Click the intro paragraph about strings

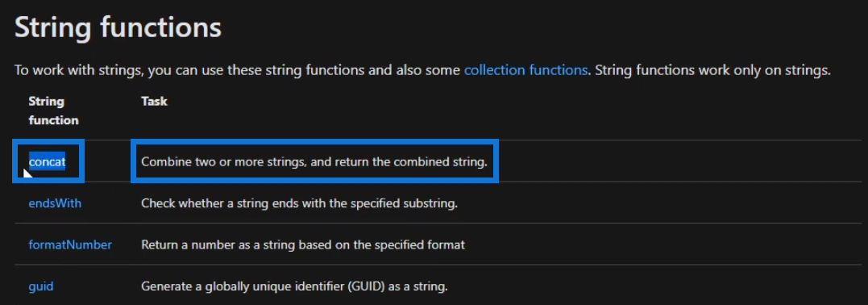click(x=422, y=70)
